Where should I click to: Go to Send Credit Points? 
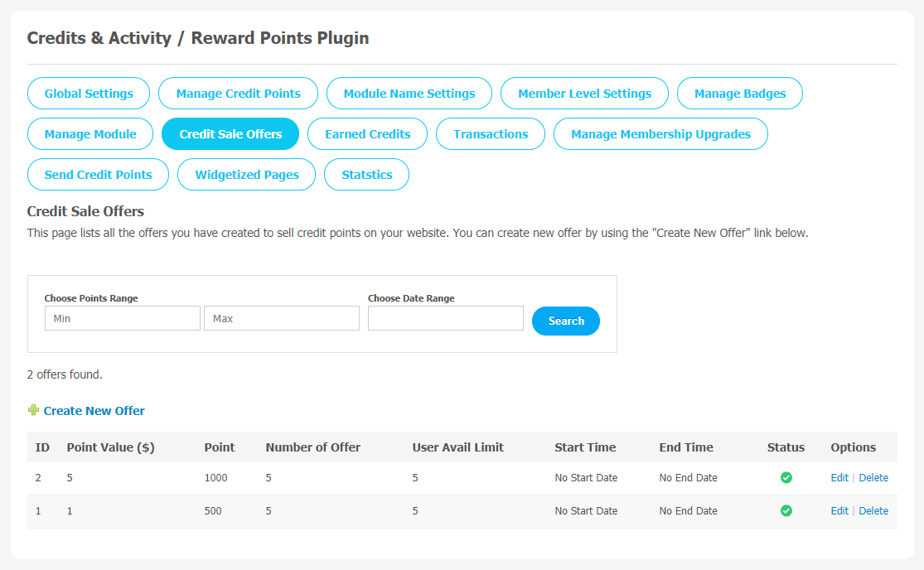pos(99,174)
